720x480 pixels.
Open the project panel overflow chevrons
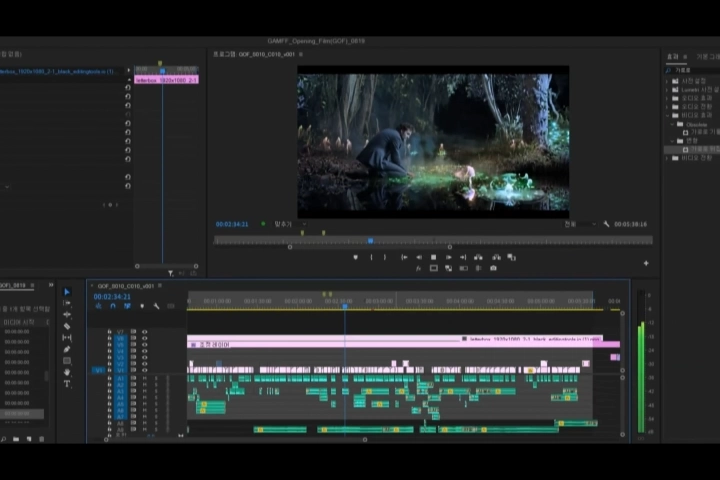[51, 285]
